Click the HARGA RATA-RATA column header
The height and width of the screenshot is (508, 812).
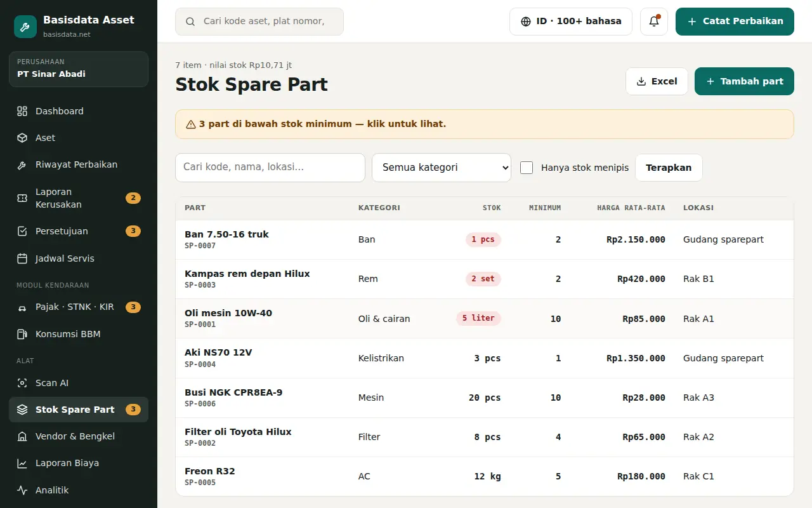point(631,208)
